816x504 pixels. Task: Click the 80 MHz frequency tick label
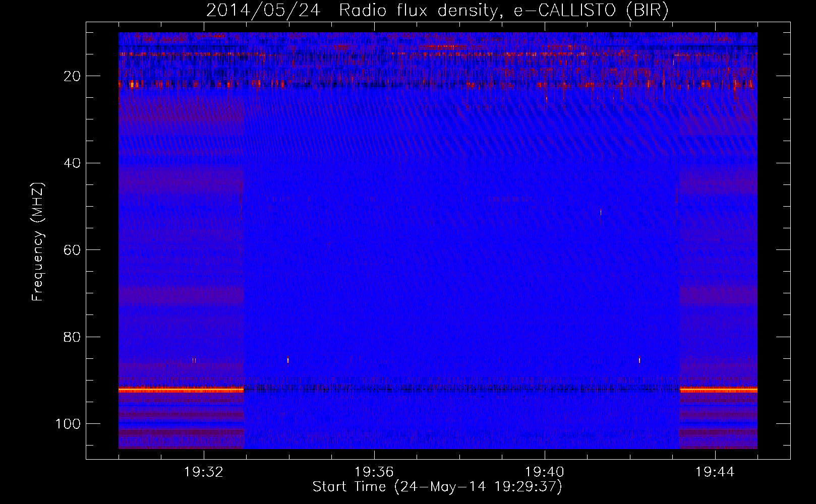point(73,337)
